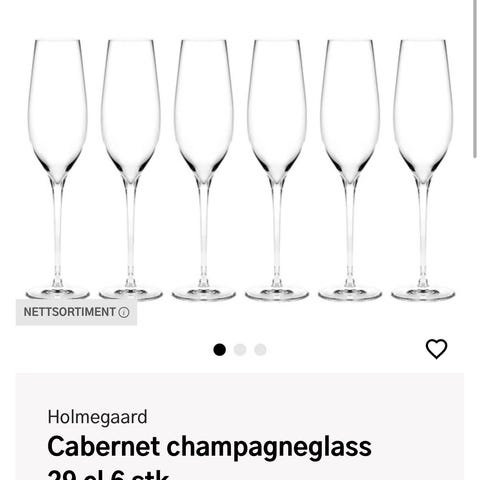This screenshot has width=480, height=480.
Task: Click the third champagne glass in image
Action: tap(204, 169)
